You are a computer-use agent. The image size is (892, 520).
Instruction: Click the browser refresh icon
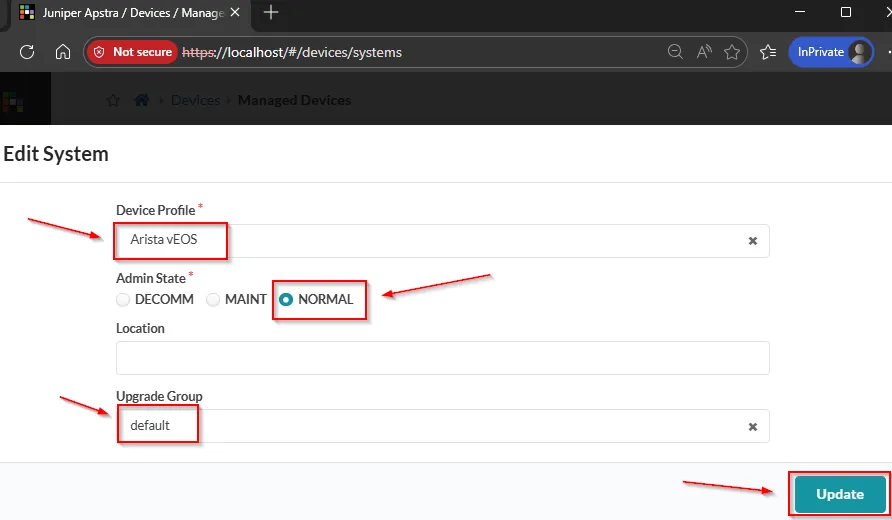[27, 52]
